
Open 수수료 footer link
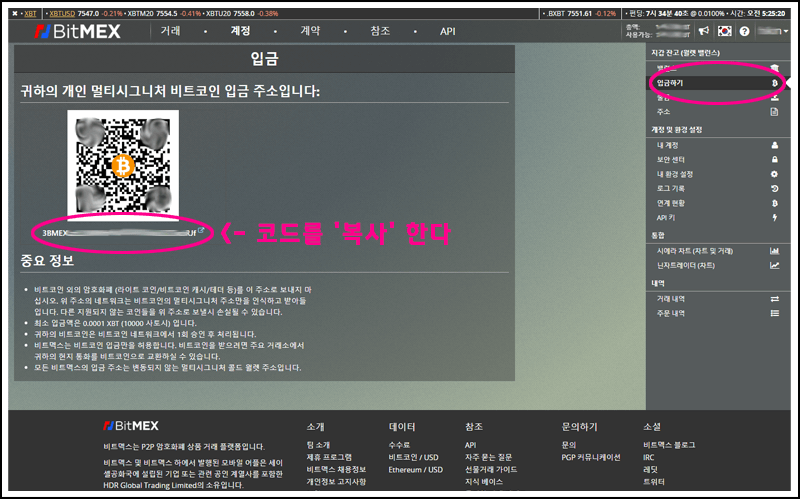pos(399,445)
